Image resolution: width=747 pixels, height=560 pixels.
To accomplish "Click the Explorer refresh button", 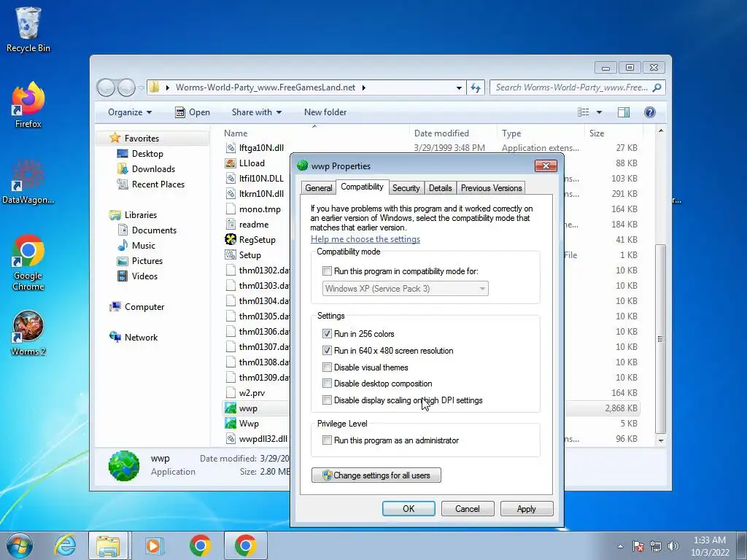I will click(x=476, y=87).
